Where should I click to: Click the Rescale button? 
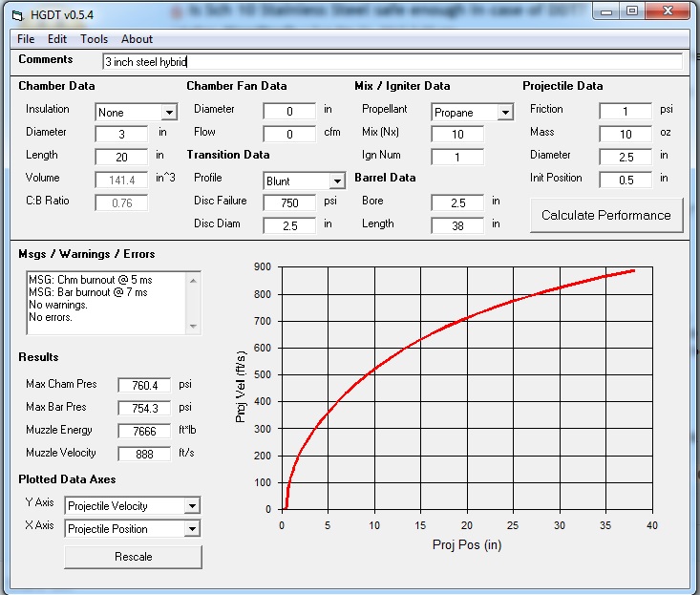click(x=133, y=557)
